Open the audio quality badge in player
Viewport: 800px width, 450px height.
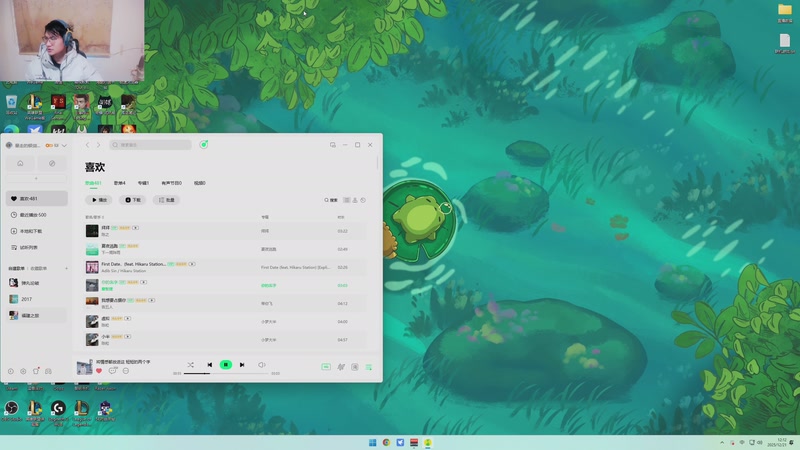click(x=326, y=367)
